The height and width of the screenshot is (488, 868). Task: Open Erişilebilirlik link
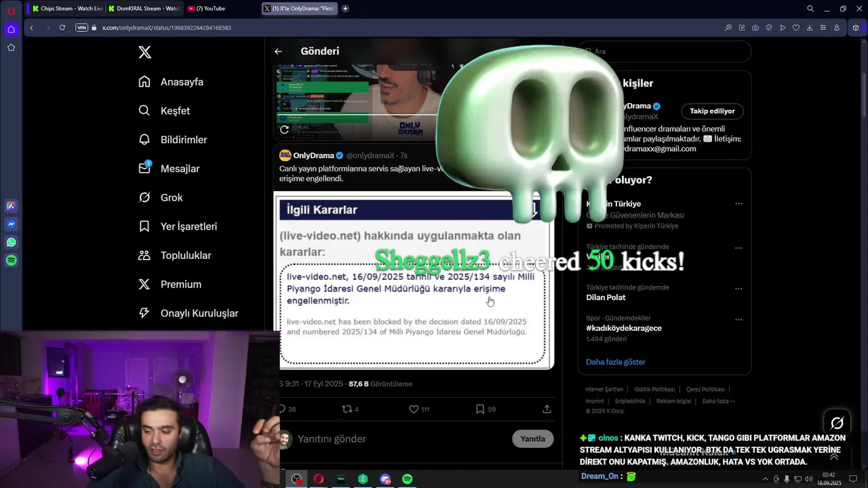pos(630,401)
